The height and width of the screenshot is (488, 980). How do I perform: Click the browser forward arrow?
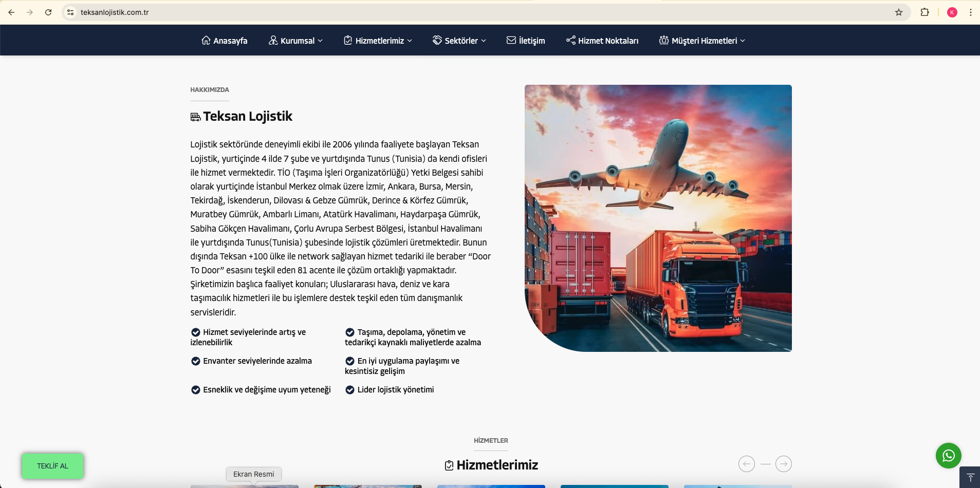point(30,12)
